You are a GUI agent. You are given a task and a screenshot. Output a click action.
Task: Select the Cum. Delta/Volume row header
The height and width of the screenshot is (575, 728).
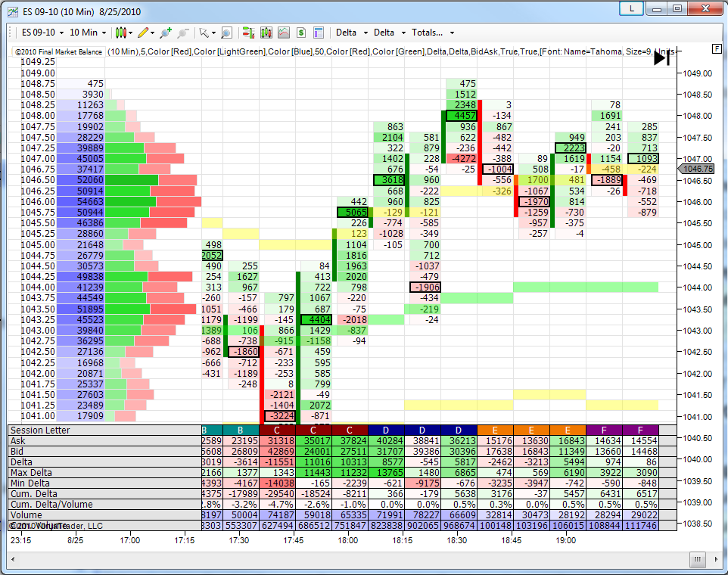42,504
